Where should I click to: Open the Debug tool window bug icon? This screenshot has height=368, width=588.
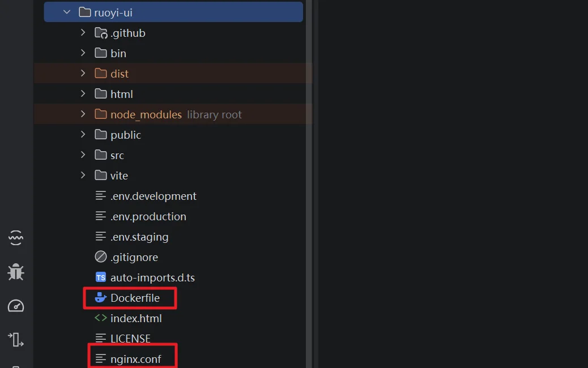(16, 272)
